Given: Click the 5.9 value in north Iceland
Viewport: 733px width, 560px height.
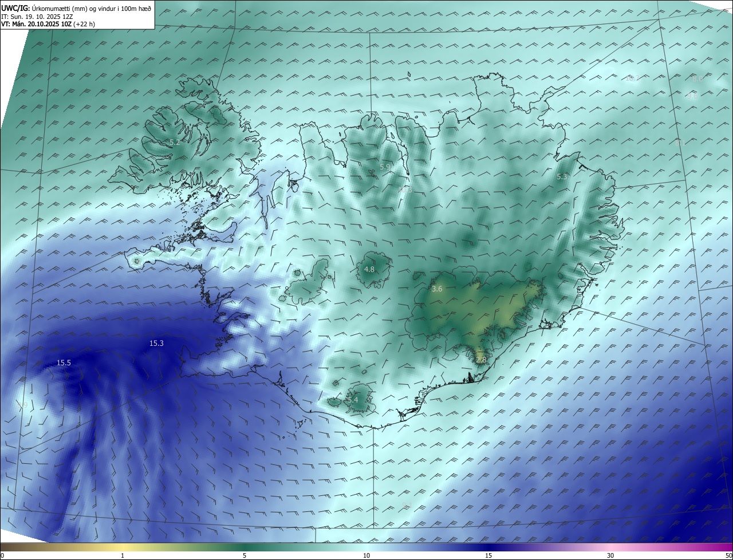Looking at the screenshot, I should (385, 167).
